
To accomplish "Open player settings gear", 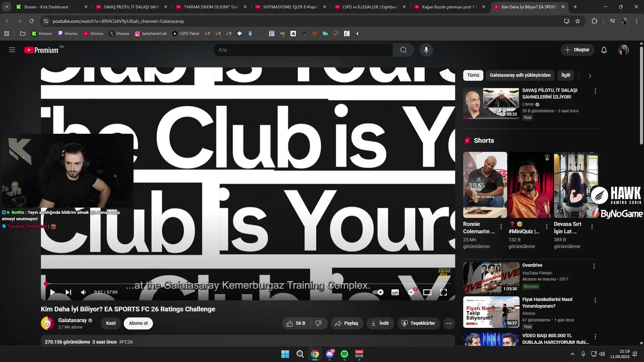I will click(412, 292).
